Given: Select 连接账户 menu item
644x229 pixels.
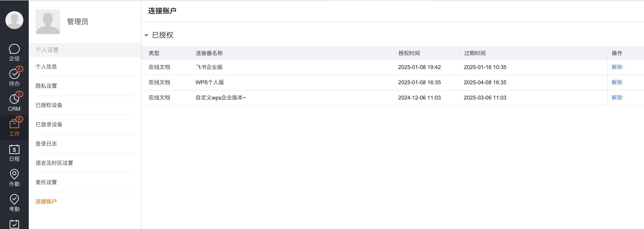Looking at the screenshot, I should coord(46,201).
